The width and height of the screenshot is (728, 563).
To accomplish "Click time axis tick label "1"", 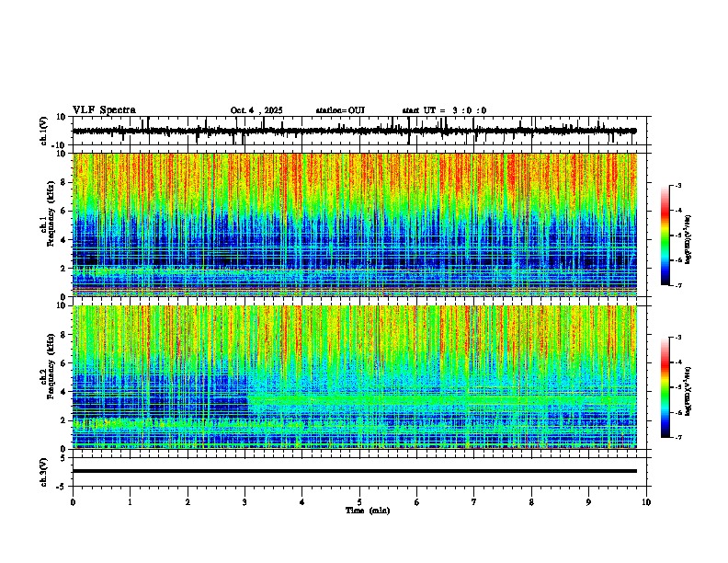I will click(131, 502).
